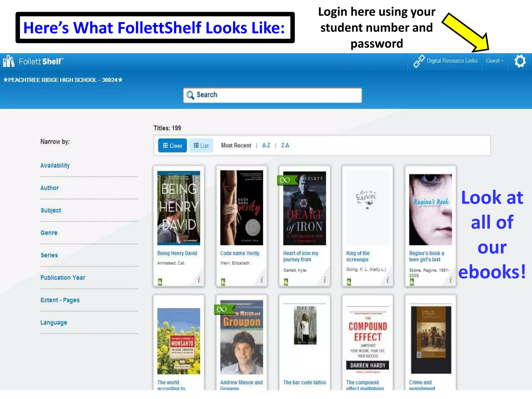Click ebook badge on King of the screwups card
Image resolution: width=532 pixels, height=399 pixels.
349,282
